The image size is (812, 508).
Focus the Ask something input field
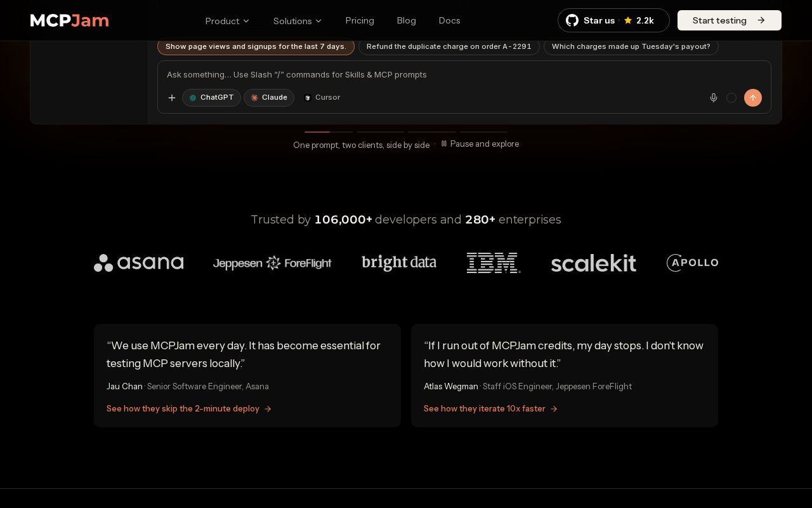tap(464, 75)
